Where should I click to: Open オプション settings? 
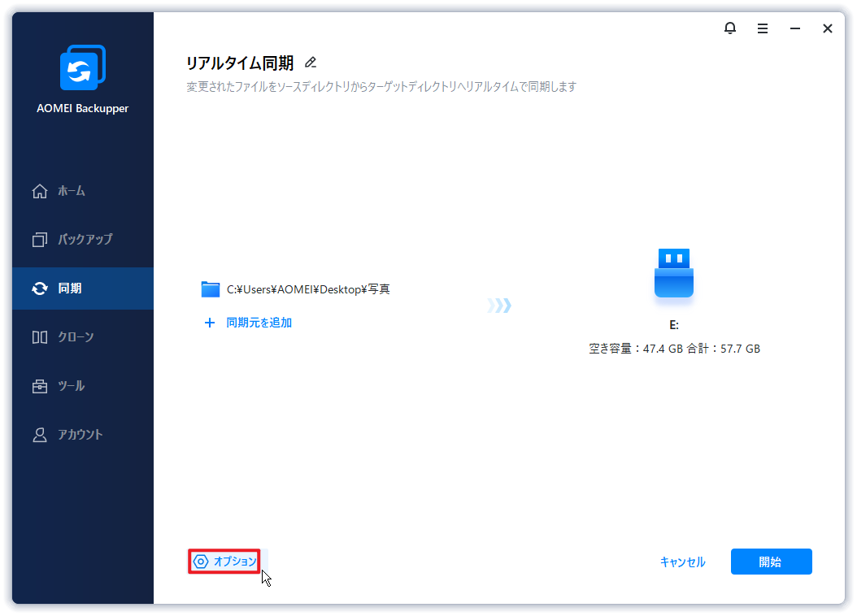pyautogui.click(x=235, y=562)
